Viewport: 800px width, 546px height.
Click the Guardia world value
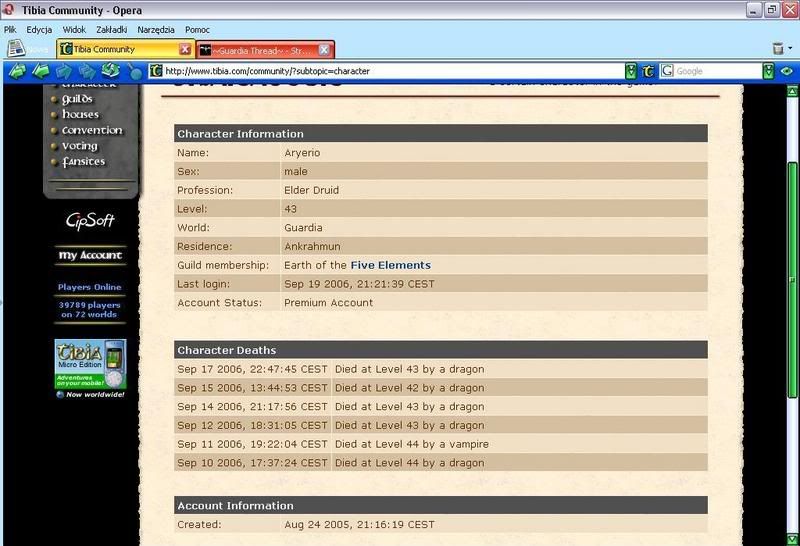303,228
